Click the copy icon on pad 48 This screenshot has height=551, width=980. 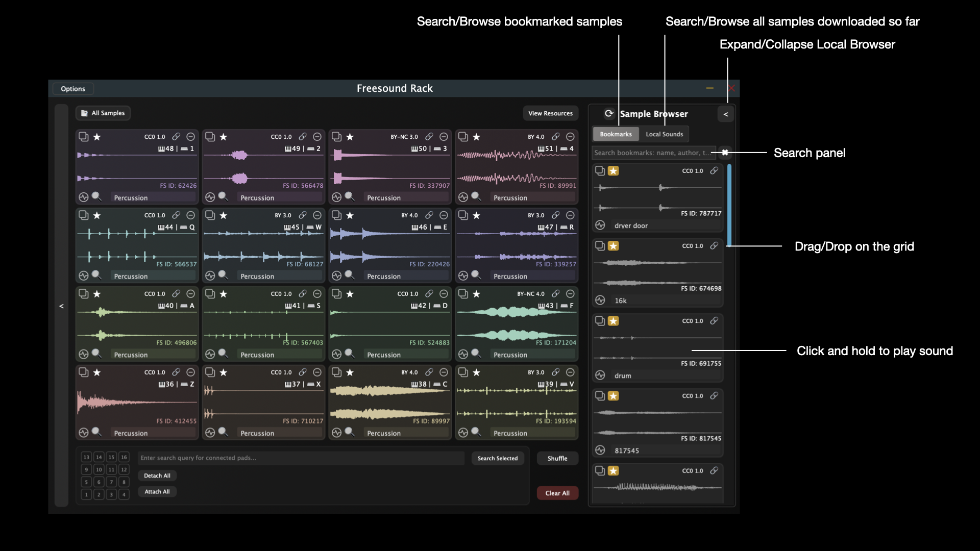83,137
